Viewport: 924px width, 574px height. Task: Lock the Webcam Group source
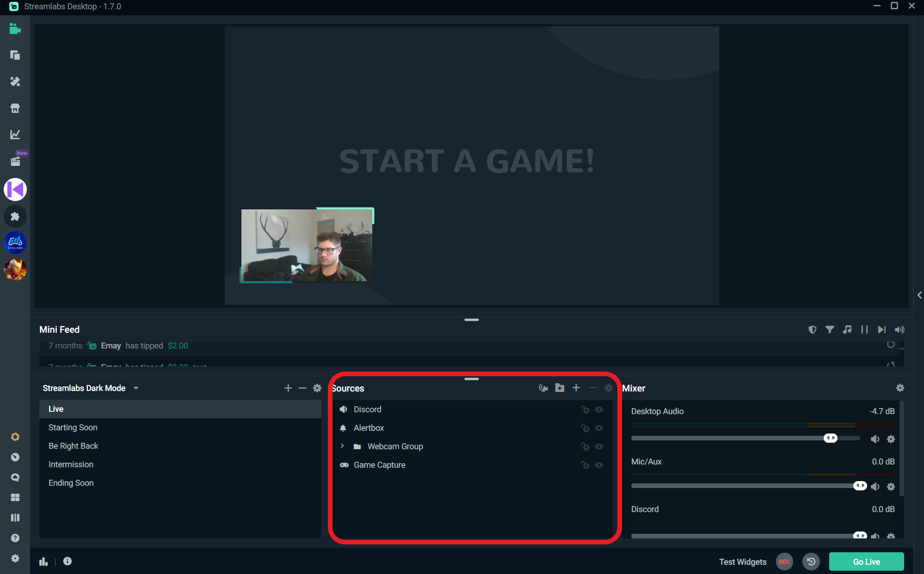(x=585, y=446)
